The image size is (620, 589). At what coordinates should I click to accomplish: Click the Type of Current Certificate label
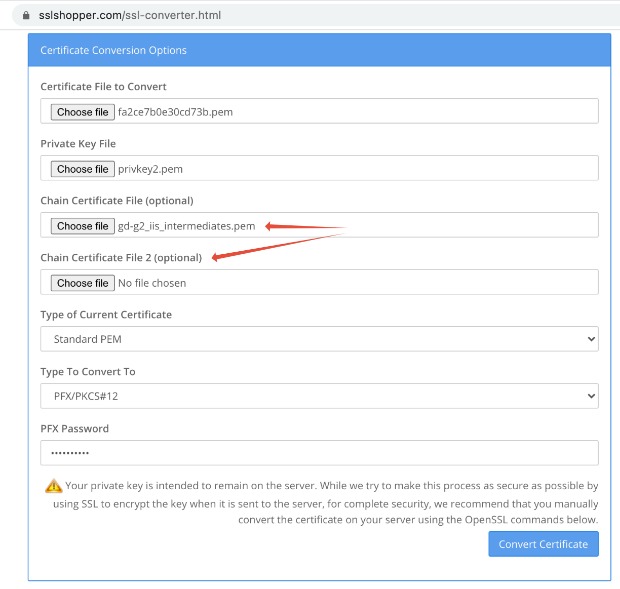pos(106,314)
